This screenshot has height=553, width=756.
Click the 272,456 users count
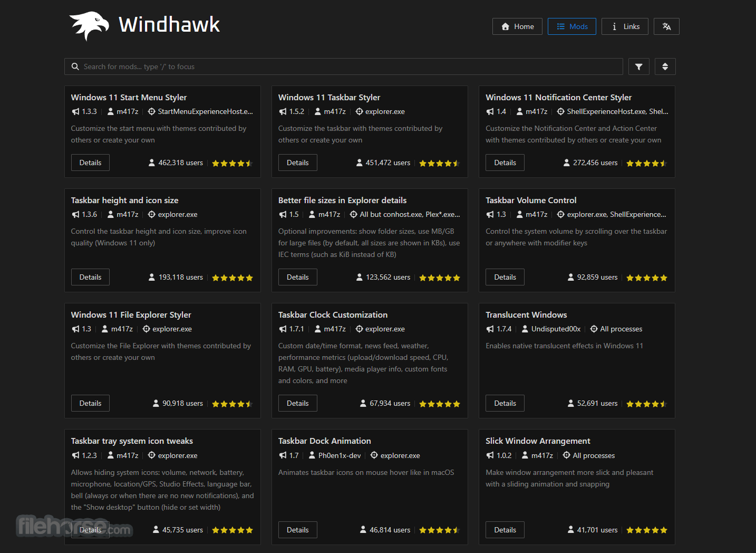(x=595, y=163)
